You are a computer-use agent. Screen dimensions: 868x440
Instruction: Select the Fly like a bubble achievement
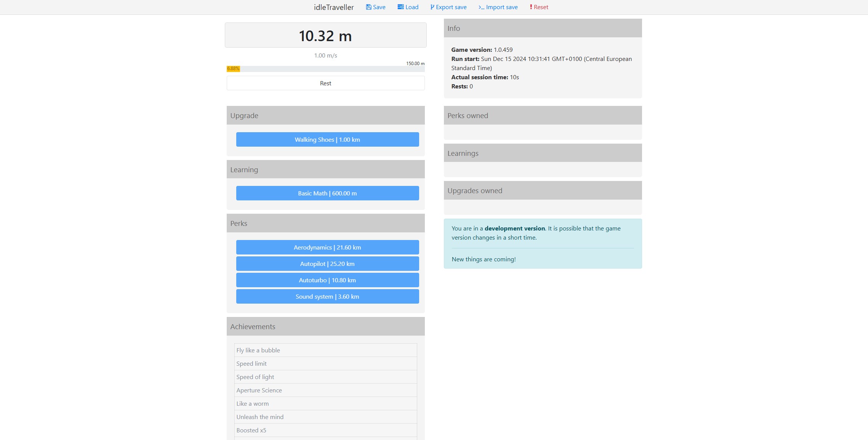tap(326, 350)
